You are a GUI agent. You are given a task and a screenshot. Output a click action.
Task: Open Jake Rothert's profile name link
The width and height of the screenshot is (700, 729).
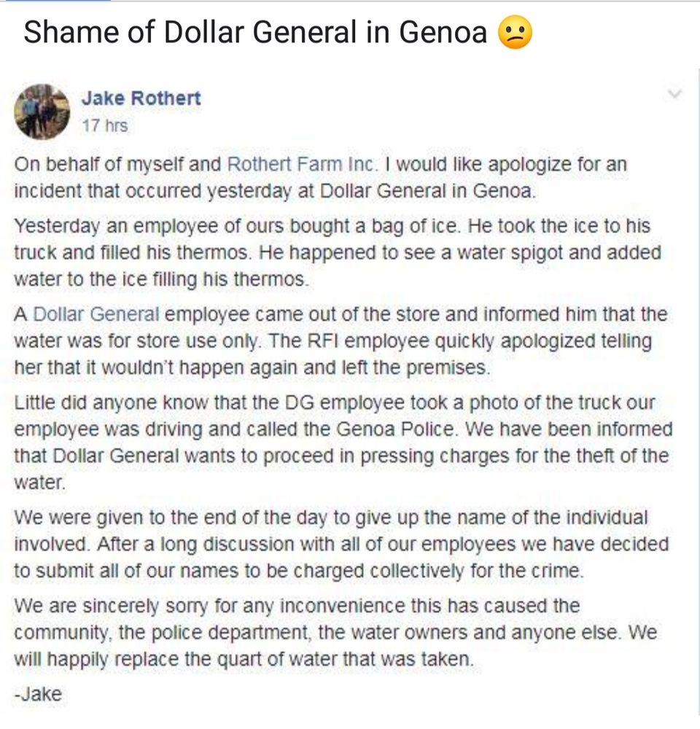[x=141, y=98]
